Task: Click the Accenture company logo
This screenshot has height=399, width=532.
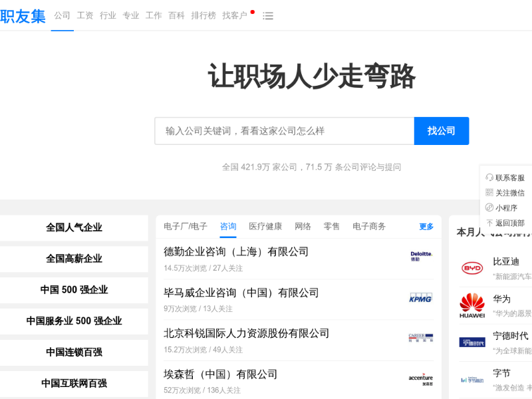Action: (x=420, y=379)
